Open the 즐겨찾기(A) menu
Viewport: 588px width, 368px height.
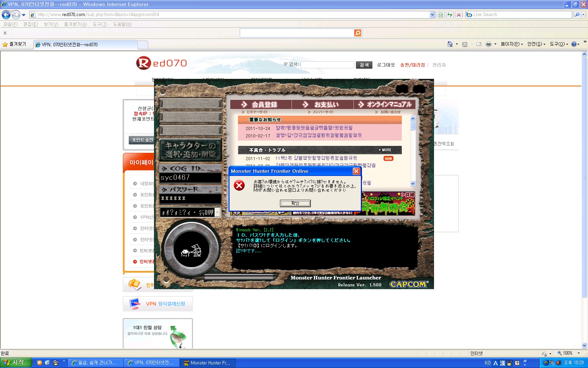75,24
